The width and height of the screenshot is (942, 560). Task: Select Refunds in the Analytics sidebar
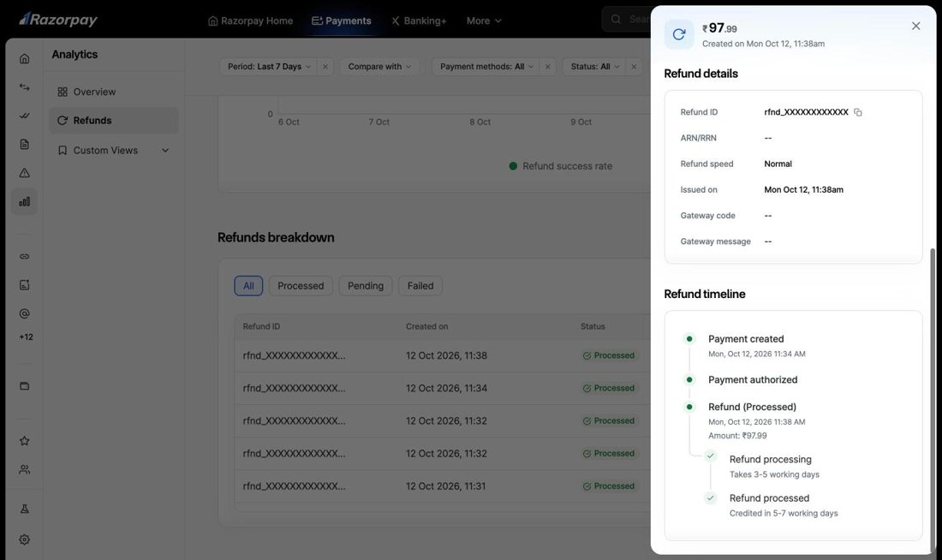tap(114, 121)
